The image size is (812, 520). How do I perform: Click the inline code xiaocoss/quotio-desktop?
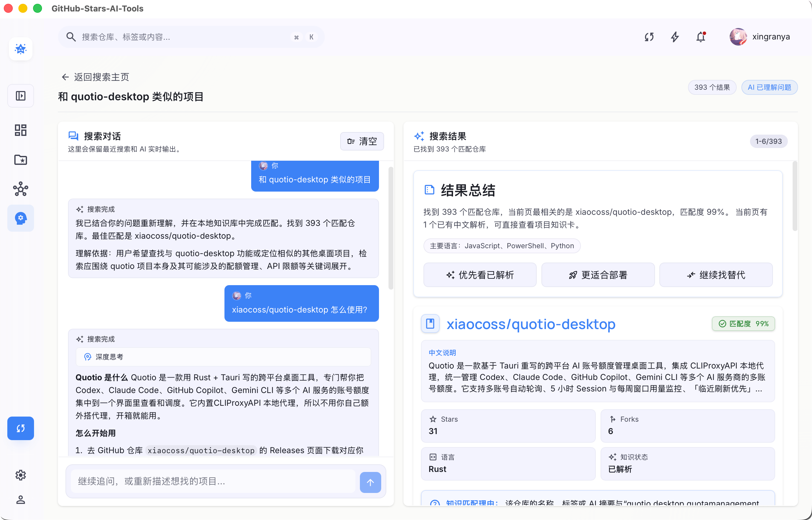[201, 450]
